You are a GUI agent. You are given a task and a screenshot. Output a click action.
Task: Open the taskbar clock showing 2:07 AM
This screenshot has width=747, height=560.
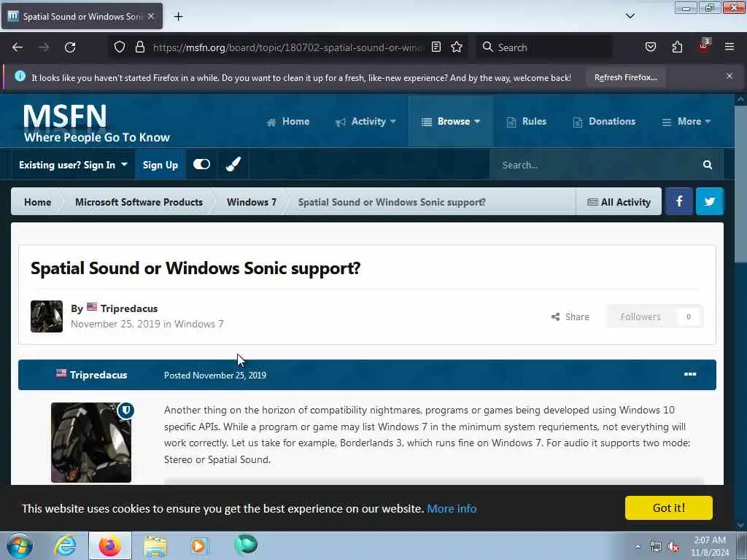(709, 546)
